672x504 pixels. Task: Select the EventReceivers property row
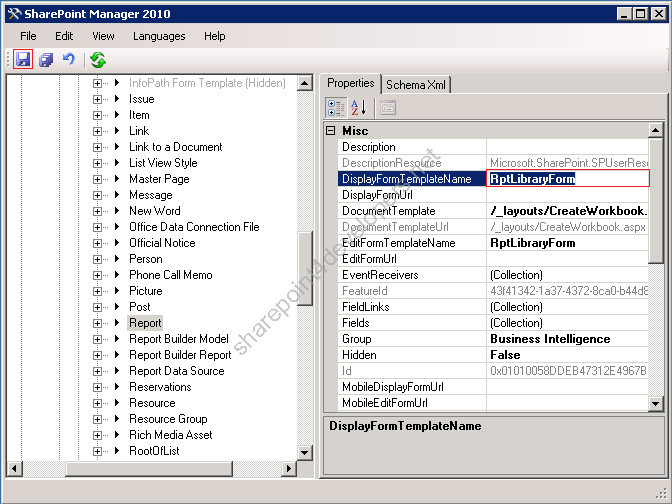click(493, 275)
